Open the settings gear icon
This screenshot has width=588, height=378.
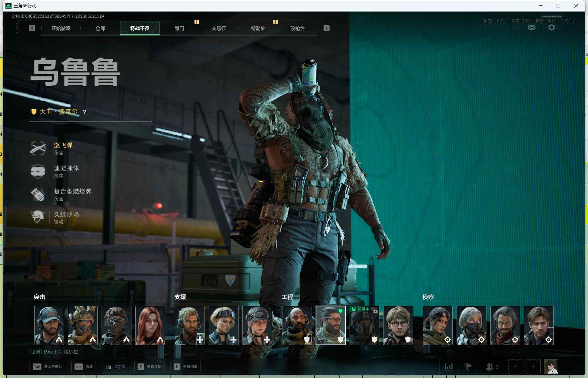[552, 28]
